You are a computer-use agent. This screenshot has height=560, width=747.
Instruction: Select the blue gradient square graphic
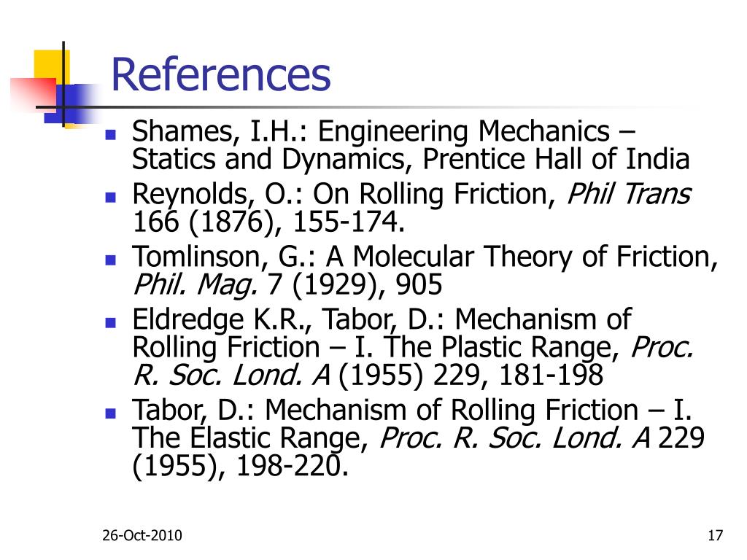71,104
